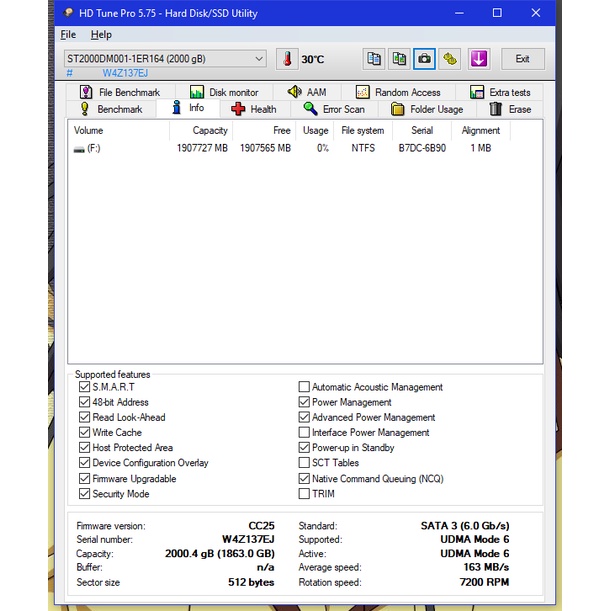Open the File menu
This screenshot has width=611, height=611.
[x=68, y=34]
